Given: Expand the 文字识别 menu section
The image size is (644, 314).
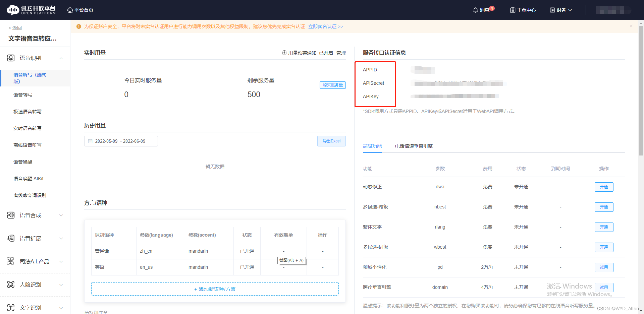Looking at the screenshot, I should point(61,308).
